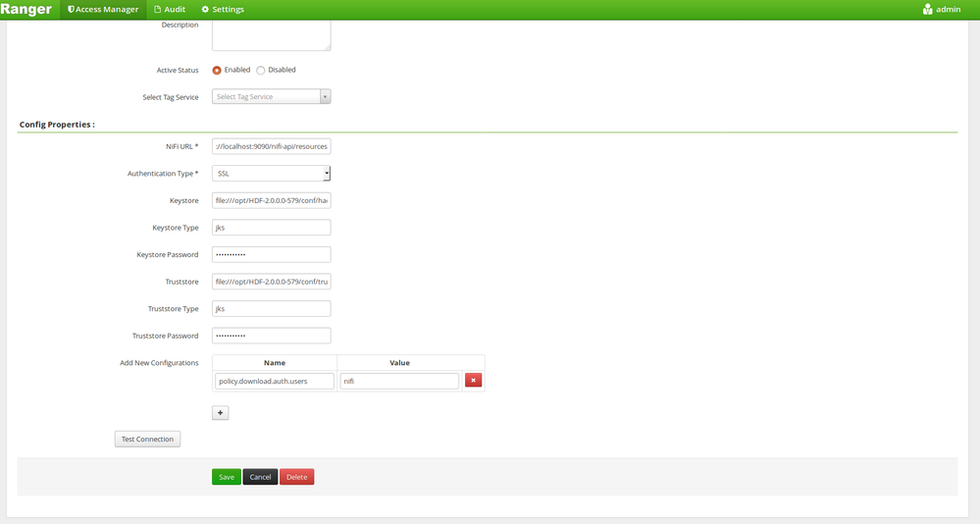Open the Authentication Type SSL dropdown
980x524 pixels.
(x=272, y=174)
